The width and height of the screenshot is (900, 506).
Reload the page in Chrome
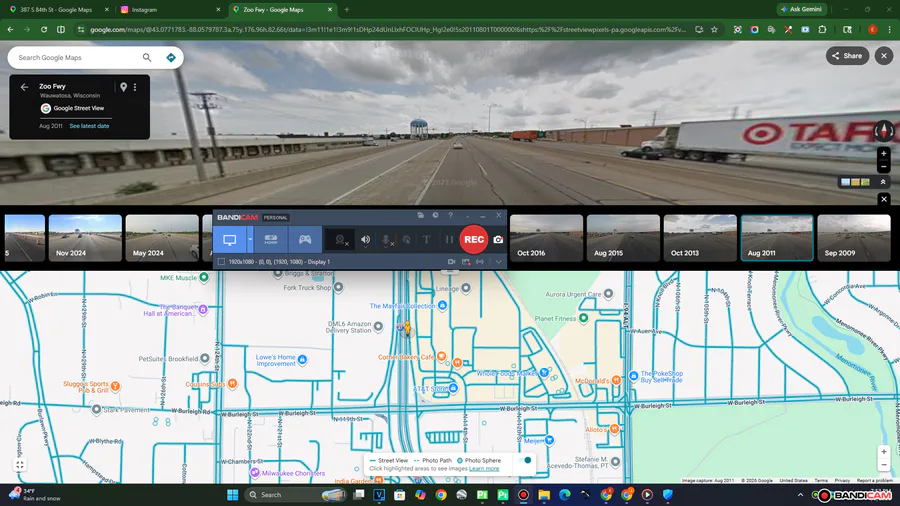click(44, 29)
